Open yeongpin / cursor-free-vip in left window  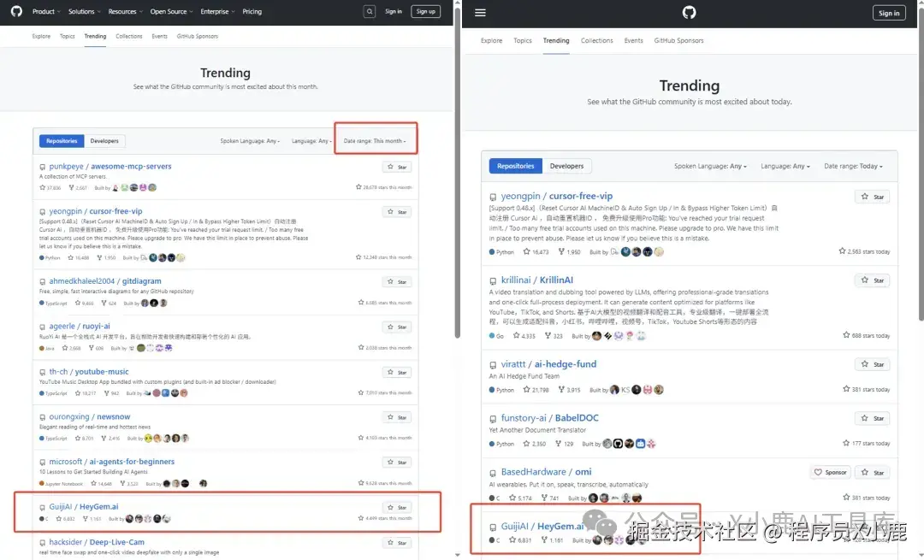tap(96, 211)
